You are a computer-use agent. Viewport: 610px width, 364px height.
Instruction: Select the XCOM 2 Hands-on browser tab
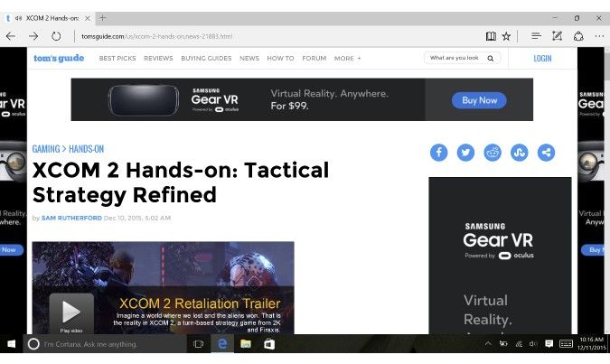click(x=48, y=18)
